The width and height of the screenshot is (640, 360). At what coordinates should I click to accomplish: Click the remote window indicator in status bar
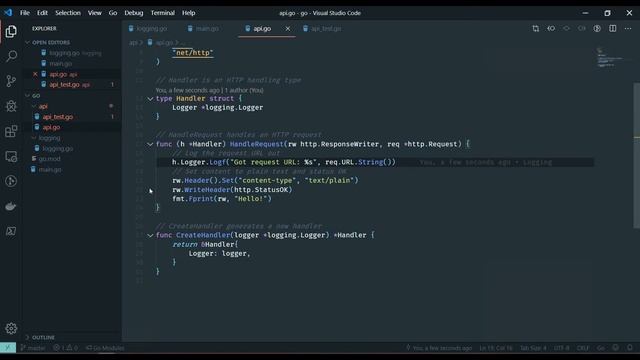(8, 348)
